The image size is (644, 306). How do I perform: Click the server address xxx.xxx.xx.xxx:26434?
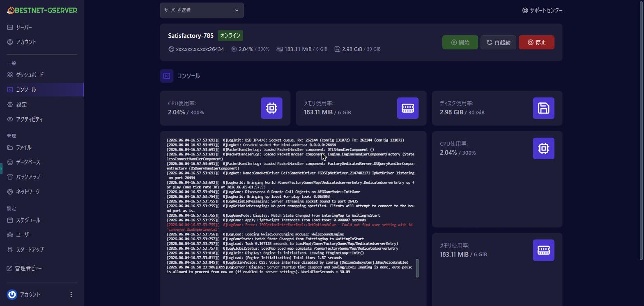200,49
